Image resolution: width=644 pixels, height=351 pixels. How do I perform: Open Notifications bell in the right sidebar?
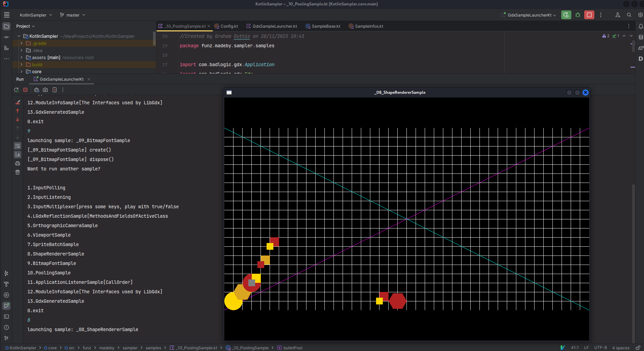pos(641,26)
